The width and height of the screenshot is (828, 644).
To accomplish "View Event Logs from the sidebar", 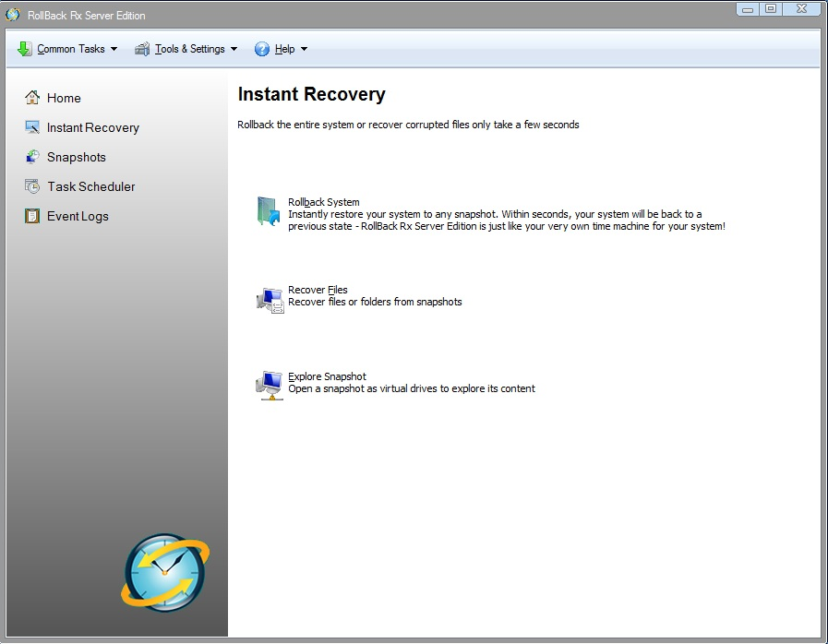I will point(78,217).
